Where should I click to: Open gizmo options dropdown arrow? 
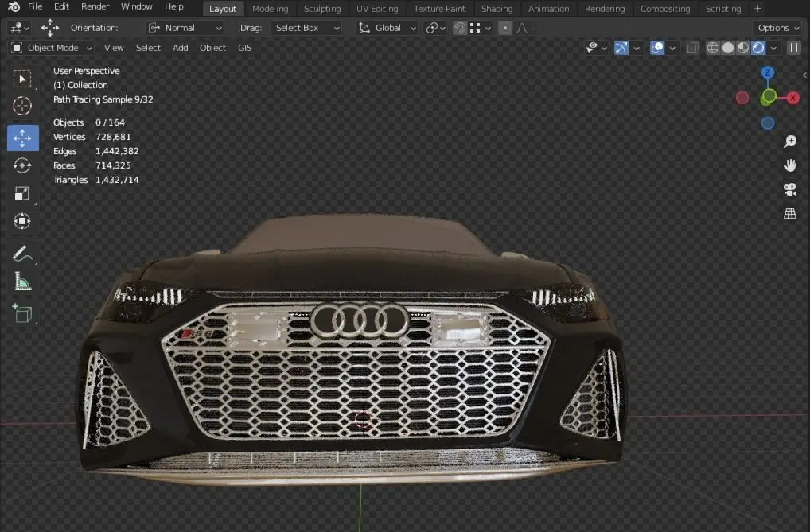tap(637, 48)
